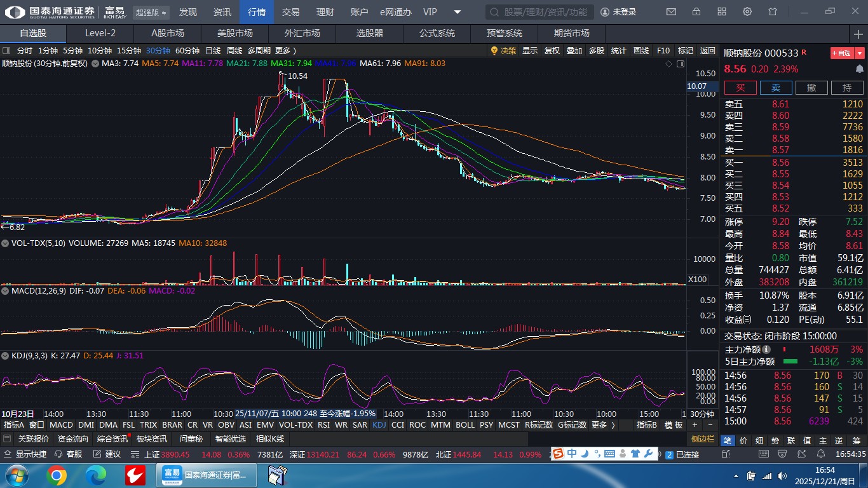The image size is (868, 488).
Task: Click the add new tab plus icon
Action: (858, 34)
